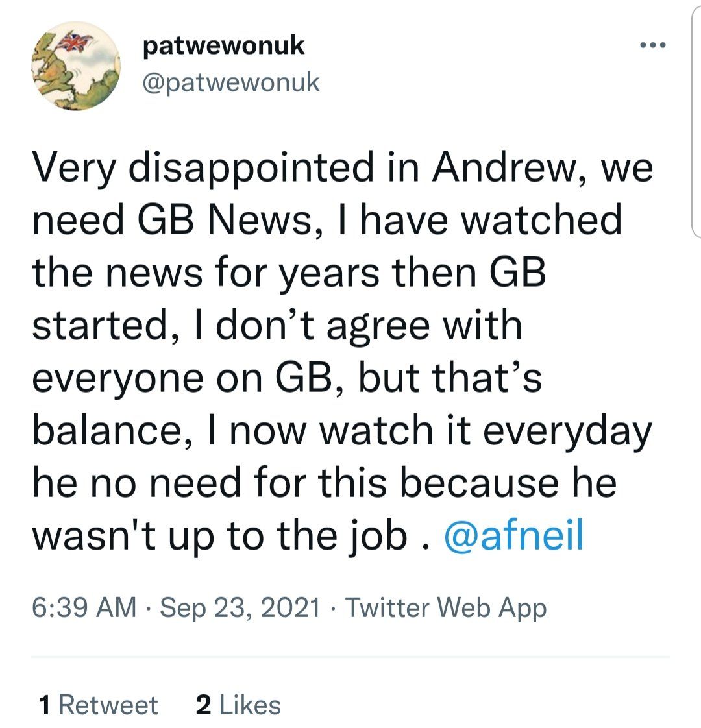The image size is (701, 728).
Task: Click the Sep 23, 2021 date
Action: click(240, 607)
